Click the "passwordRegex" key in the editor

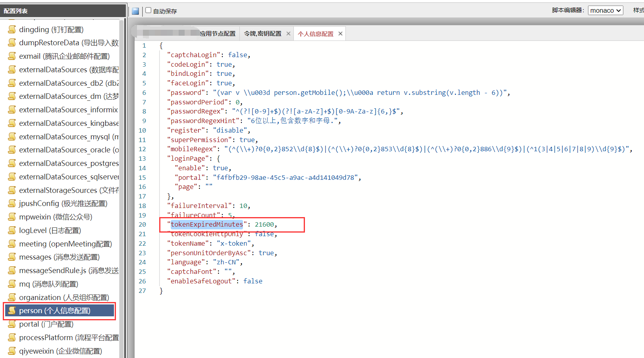196,111
